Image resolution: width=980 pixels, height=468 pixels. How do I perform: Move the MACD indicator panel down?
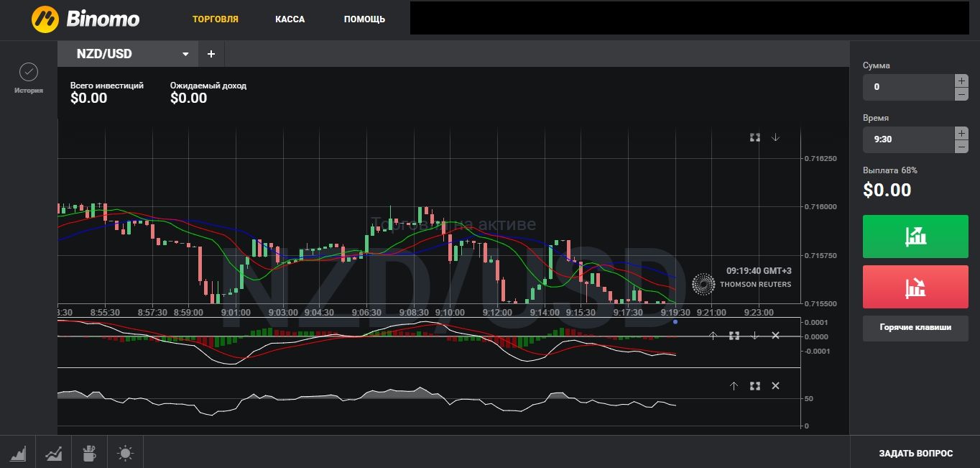(755, 336)
